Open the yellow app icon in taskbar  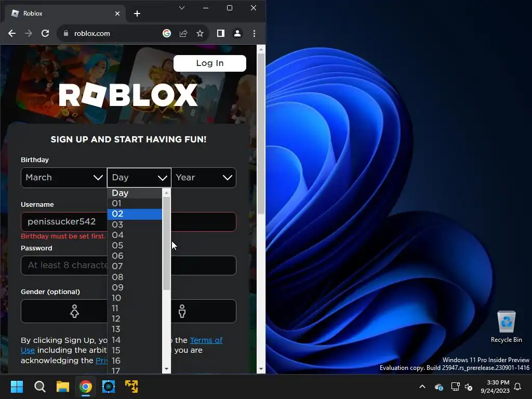pyautogui.click(x=131, y=387)
